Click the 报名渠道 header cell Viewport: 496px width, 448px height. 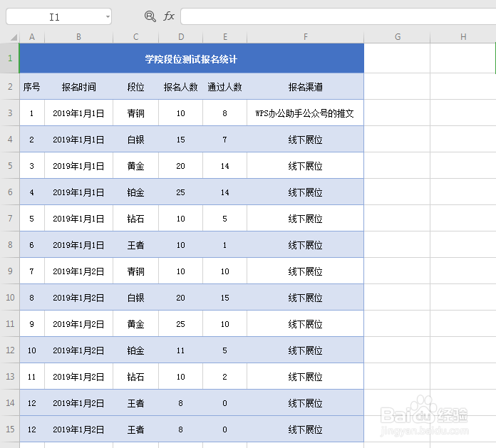coord(306,87)
